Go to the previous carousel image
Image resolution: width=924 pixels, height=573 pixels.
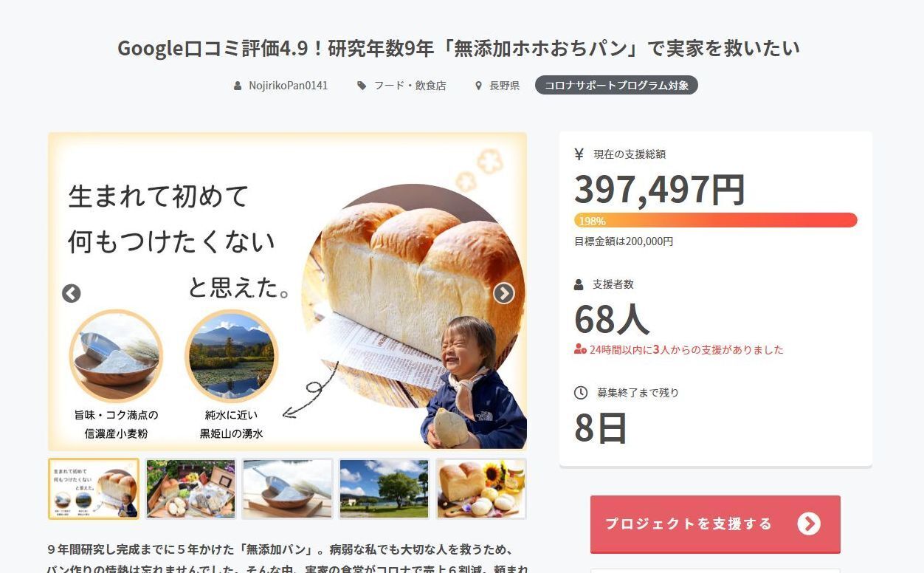tap(71, 293)
